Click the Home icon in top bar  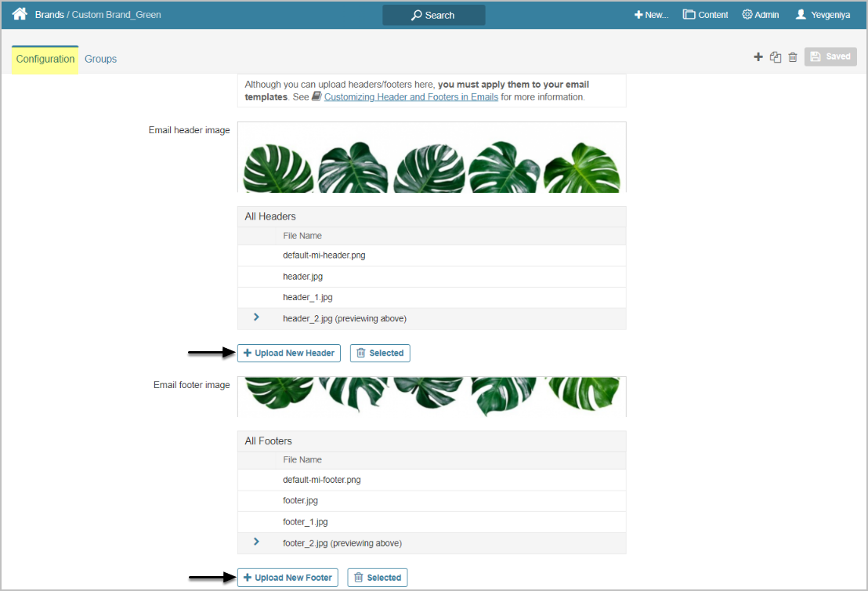[20, 14]
